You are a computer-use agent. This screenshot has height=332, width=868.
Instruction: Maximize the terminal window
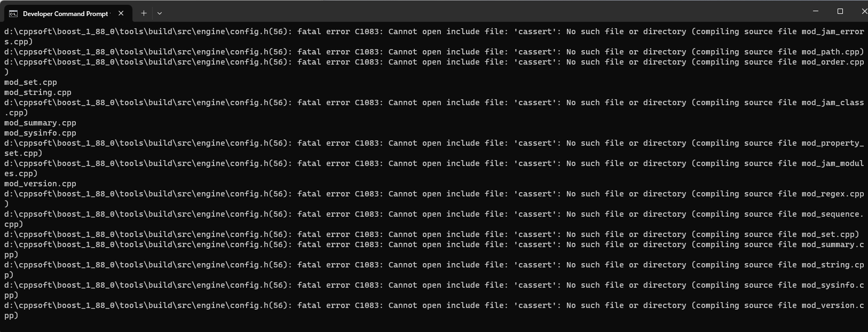pos(840,11)
